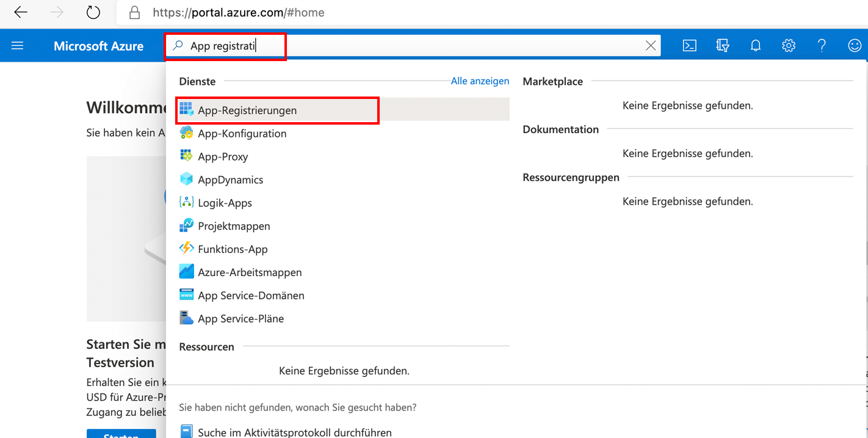
Task: Clear the search with the X icon
Action: click(651, 46)
